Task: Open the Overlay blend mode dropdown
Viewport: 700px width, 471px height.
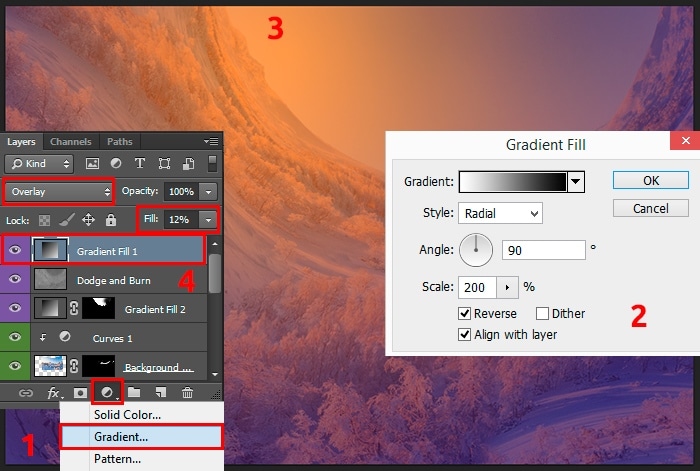Action: click(60, 191)
